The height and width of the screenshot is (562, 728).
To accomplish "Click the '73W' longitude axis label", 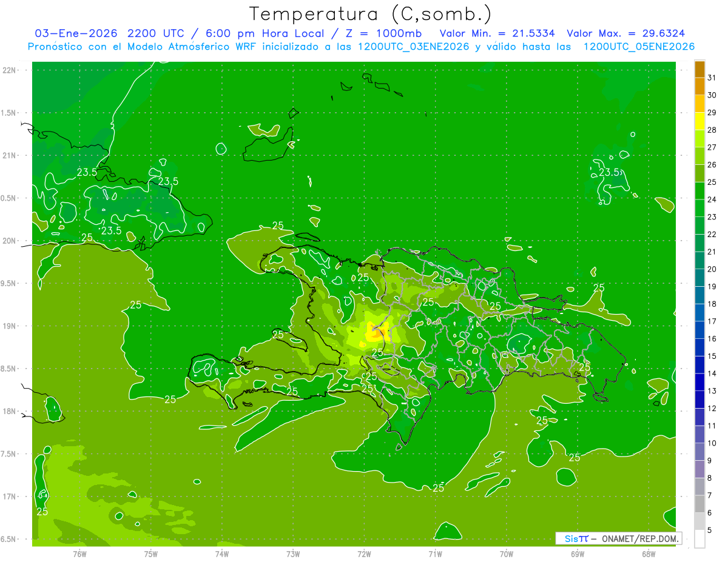I will [x=293, y=554].
